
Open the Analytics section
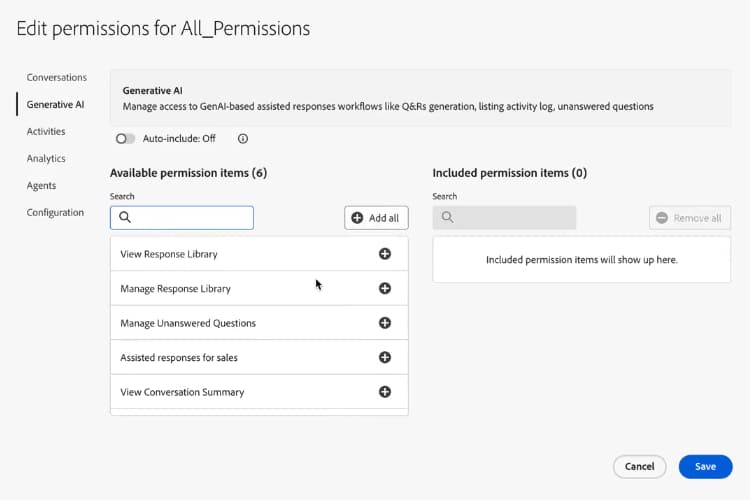coord(46,158)
